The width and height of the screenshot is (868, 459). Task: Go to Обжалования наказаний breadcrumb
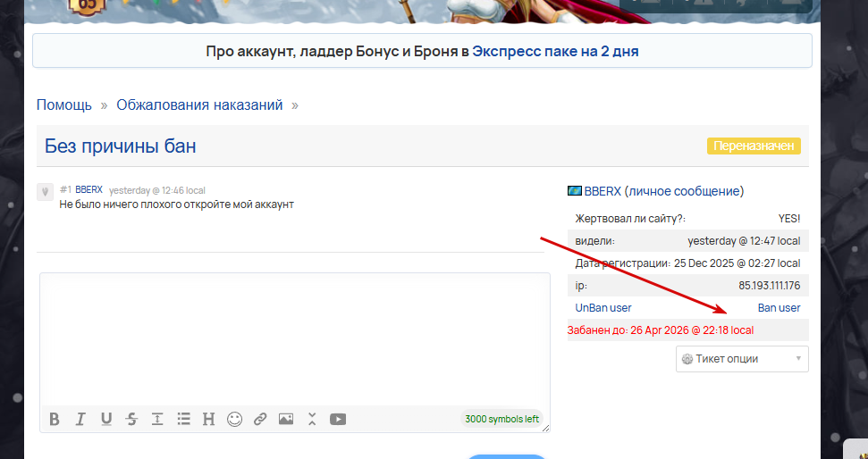pos(199,105)
